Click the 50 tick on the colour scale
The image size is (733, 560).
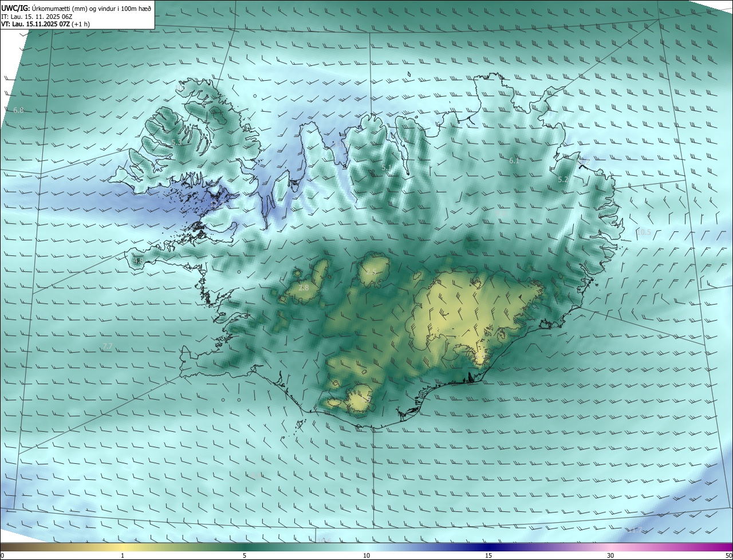click(728, 555)
